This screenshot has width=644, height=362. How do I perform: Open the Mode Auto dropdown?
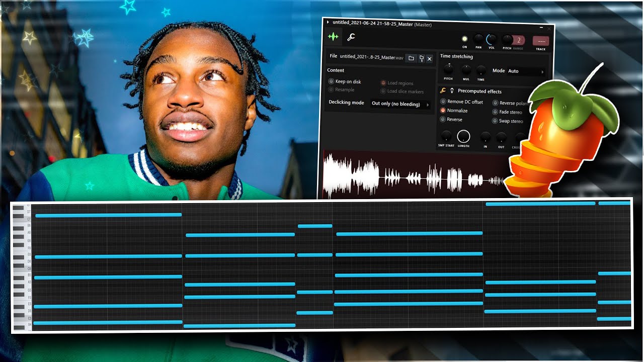(526, 71)
